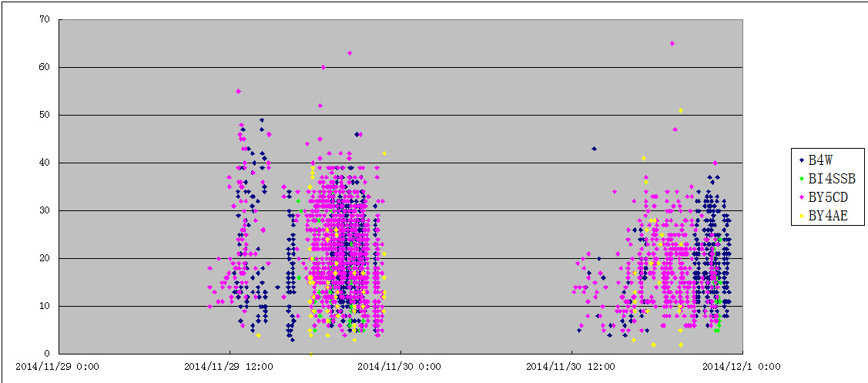Select the BI4SSB legend entry
The width and height of the screenshot is (868, 383).
click(828, 179)
